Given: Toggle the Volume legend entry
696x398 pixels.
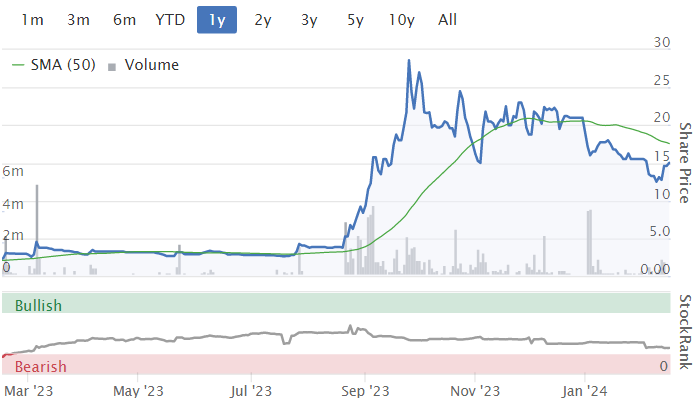Looking at the screenshot, I should (152, 65).
